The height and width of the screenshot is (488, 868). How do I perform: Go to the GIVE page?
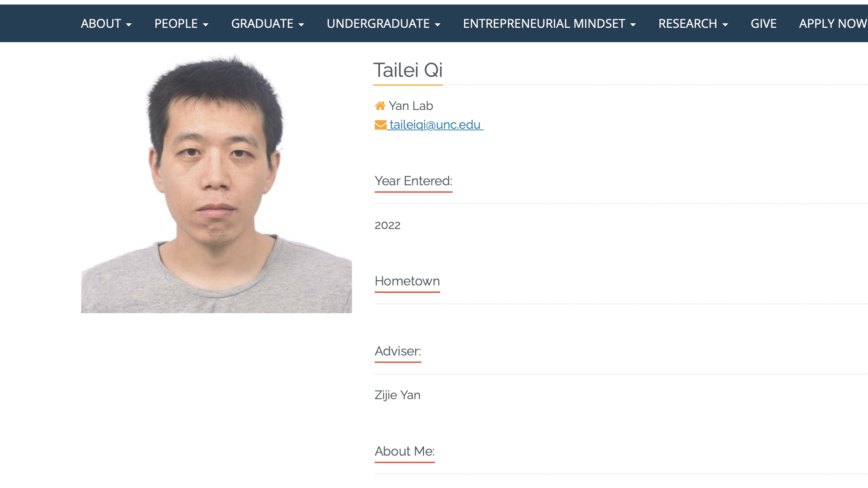coord(763,24)
